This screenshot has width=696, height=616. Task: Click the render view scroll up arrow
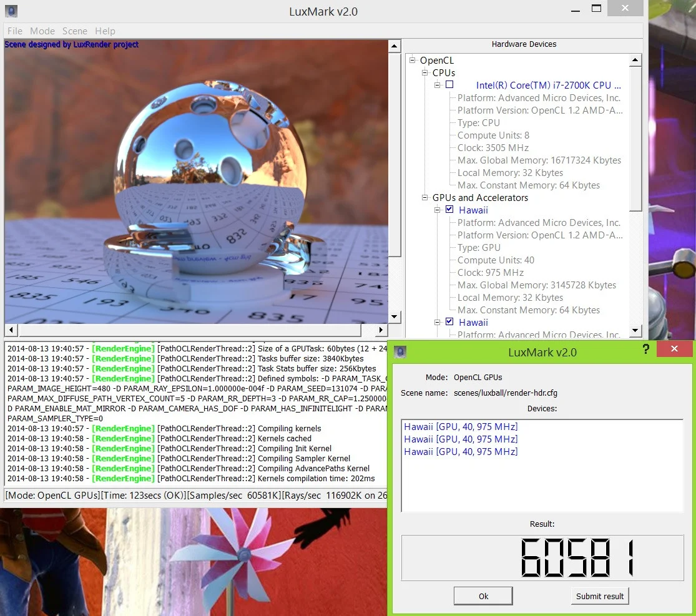tap(394, 46)
